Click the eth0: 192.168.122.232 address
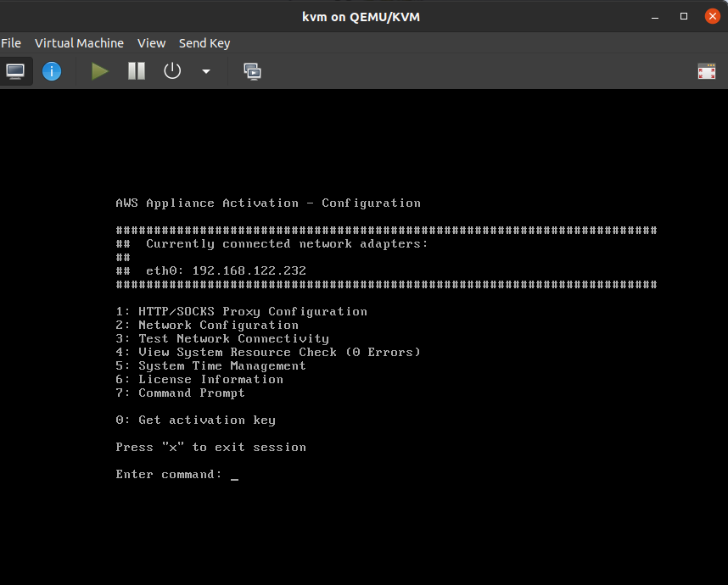The width and height of the screenshot is (728, 585). point(226,271)
